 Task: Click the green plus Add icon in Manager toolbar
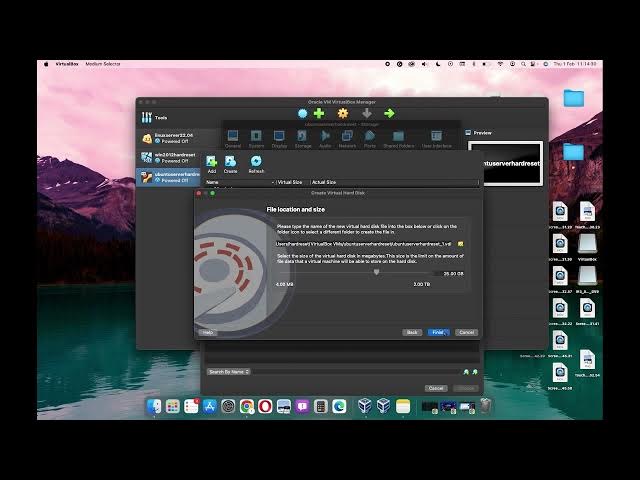(319, 113)
